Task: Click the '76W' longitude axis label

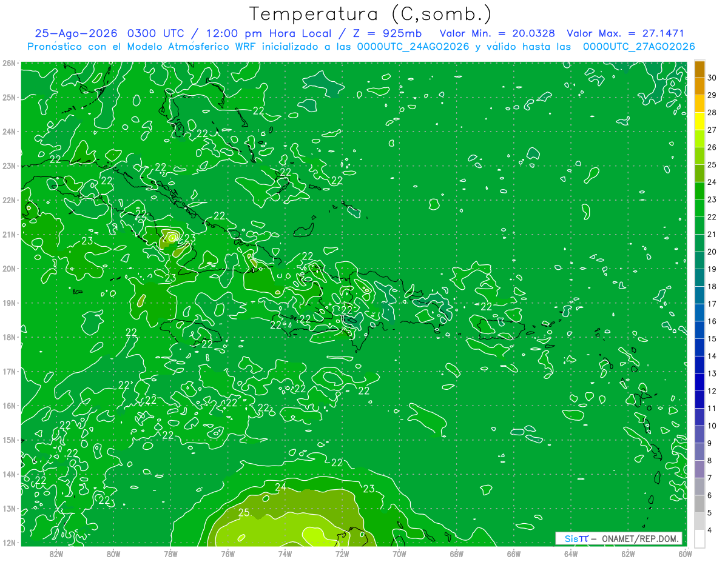Action: click(x=228, y=554)
